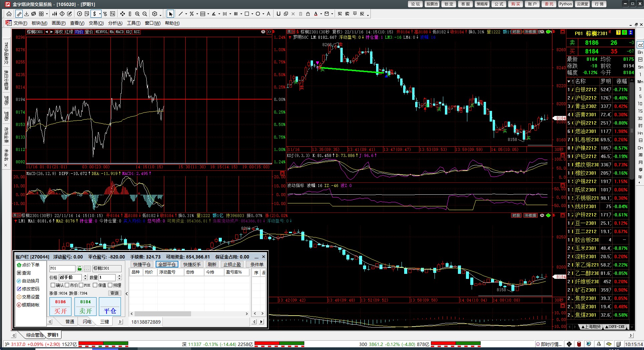
Task: Click the 策略库 button in title bar
Action: pos(482,4)
